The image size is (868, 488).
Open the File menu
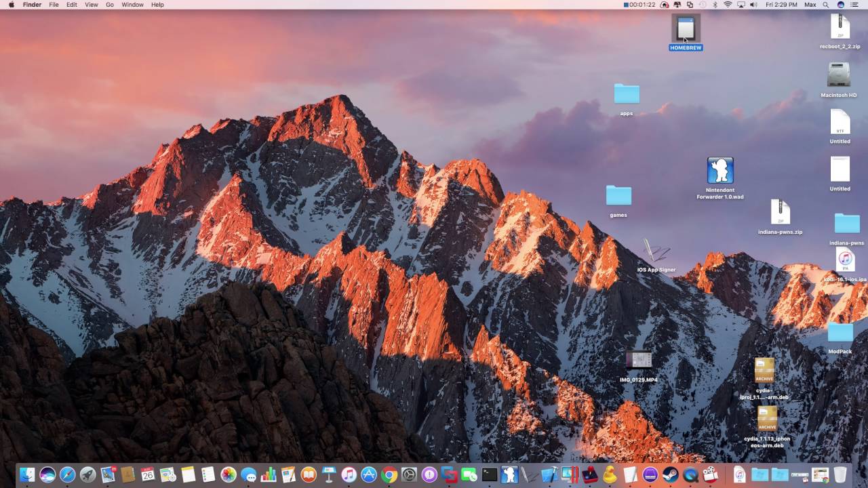point(54,5)
